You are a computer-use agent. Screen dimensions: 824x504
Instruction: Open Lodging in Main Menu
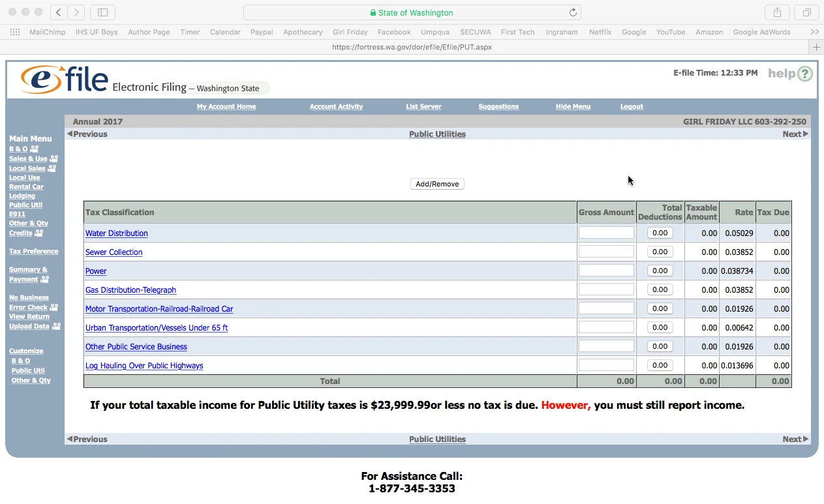tap(22, 196)
